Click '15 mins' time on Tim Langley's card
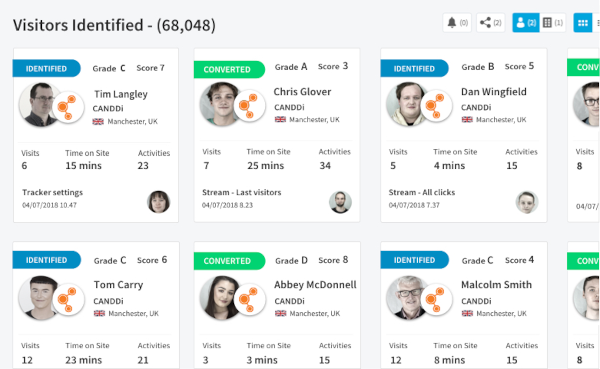600x369 pixels. click(x=83, y=166)
